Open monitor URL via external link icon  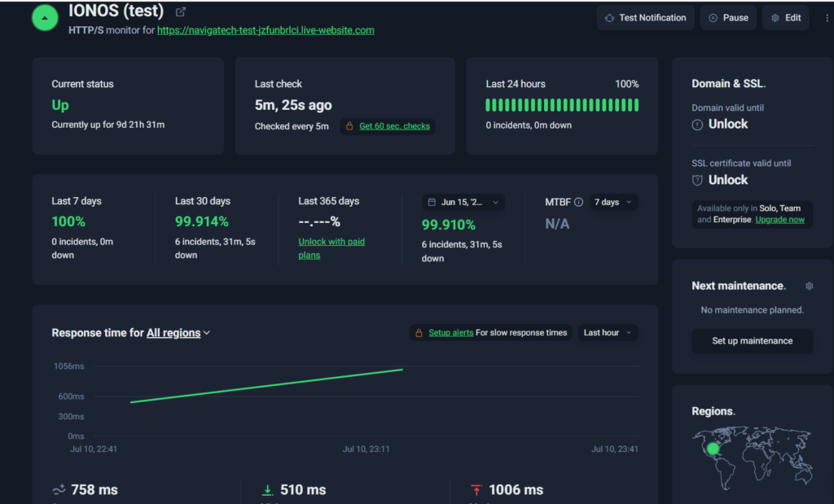click(181, 11)
